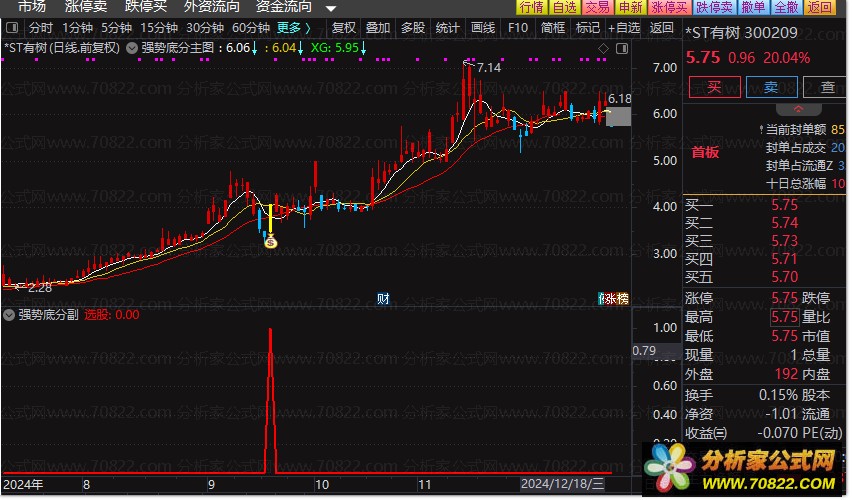Expand the 强势底分副 sub-chart indicator dropdown
Viewport: 852px width, 500px height.
tap(9, 315)
